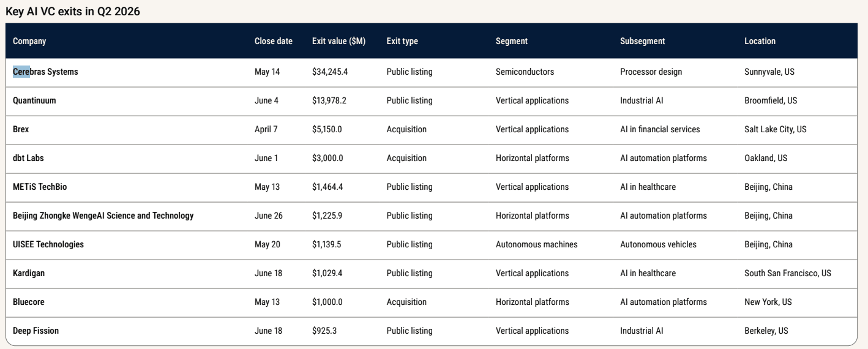This screenshot has width=868, height=349.
Task: Select the Cerebras Systems company name
Action: click(x=45, y=72)
